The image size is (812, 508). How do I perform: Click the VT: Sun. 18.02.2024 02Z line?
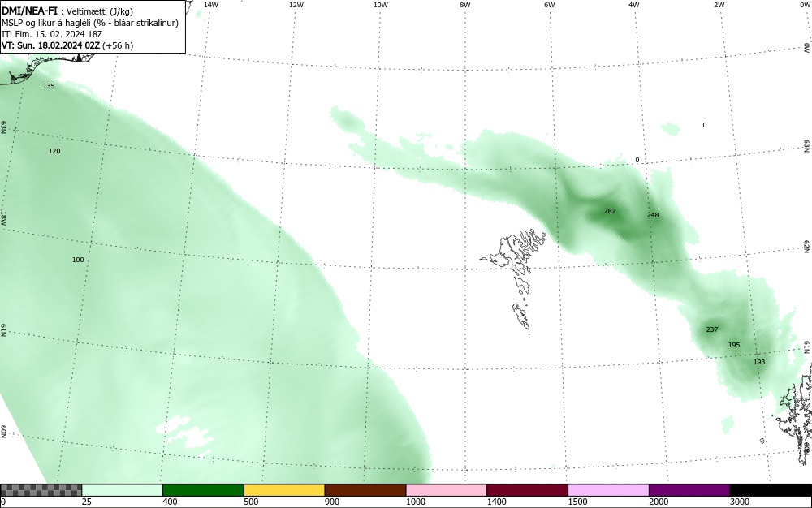[67, 45]
